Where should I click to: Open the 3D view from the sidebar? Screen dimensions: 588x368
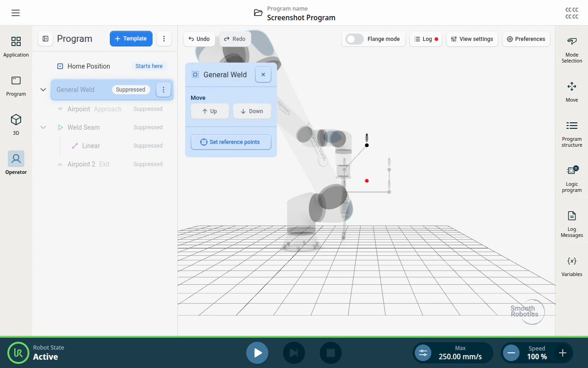[x=16, y=125]
